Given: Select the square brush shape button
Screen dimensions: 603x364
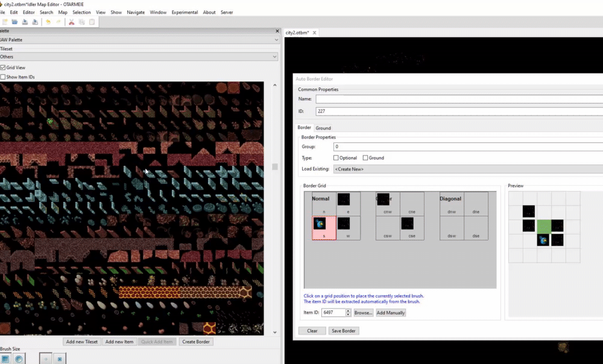Looking at the screenshot, I should click(5, 359).
